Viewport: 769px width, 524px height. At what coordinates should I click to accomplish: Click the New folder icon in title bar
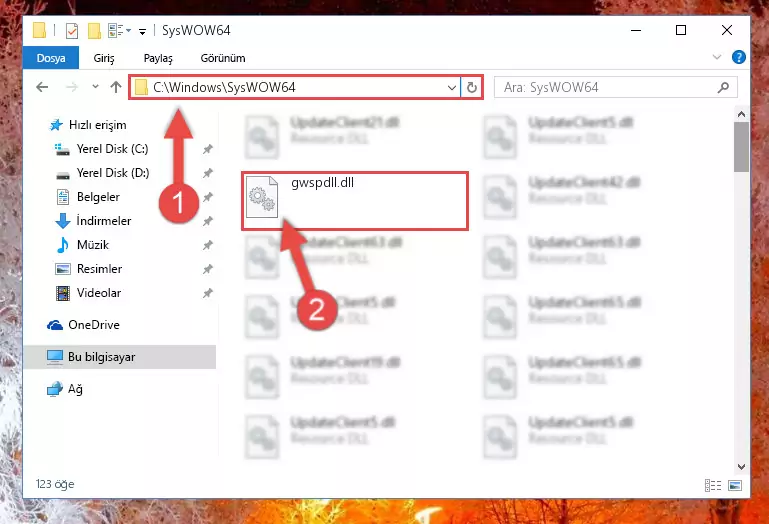pos(94,31)
